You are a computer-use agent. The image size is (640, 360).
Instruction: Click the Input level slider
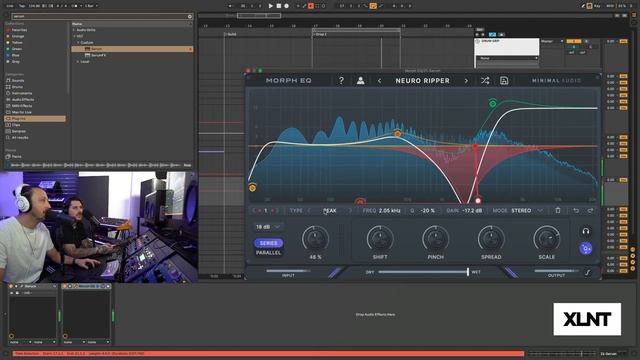(x=288, y=271)
